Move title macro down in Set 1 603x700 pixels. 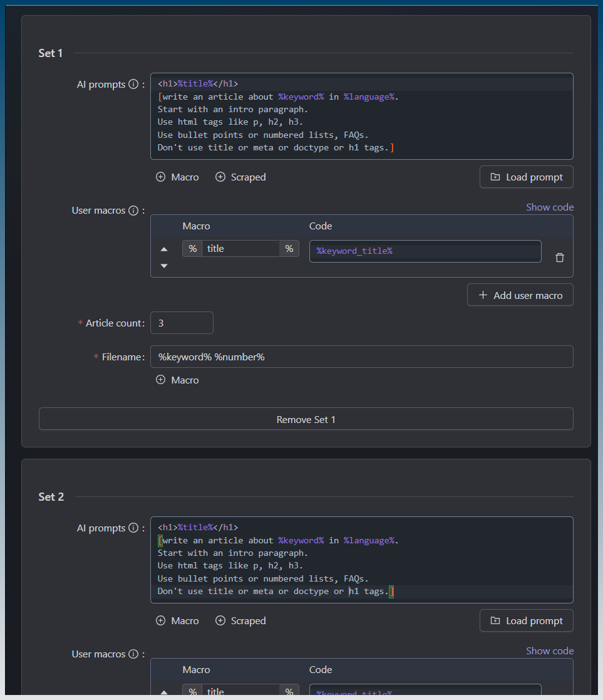pos(164,266)
